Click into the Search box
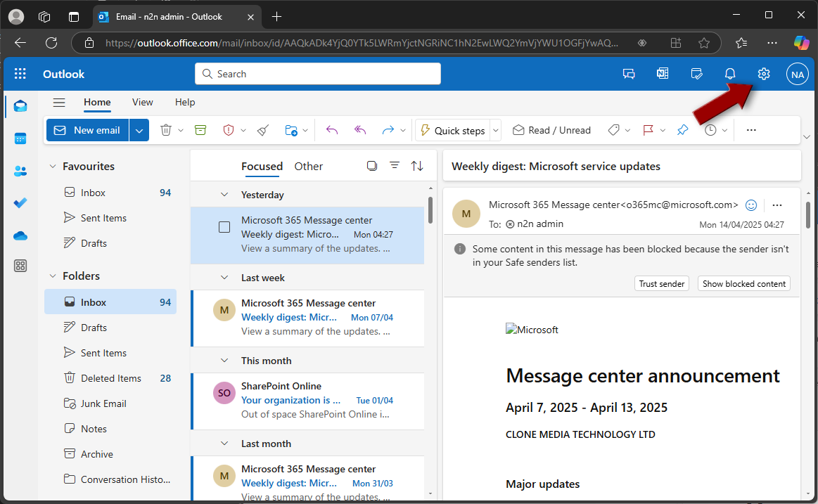Viewport: 818px width, 504px height. [x=318, y=74]
